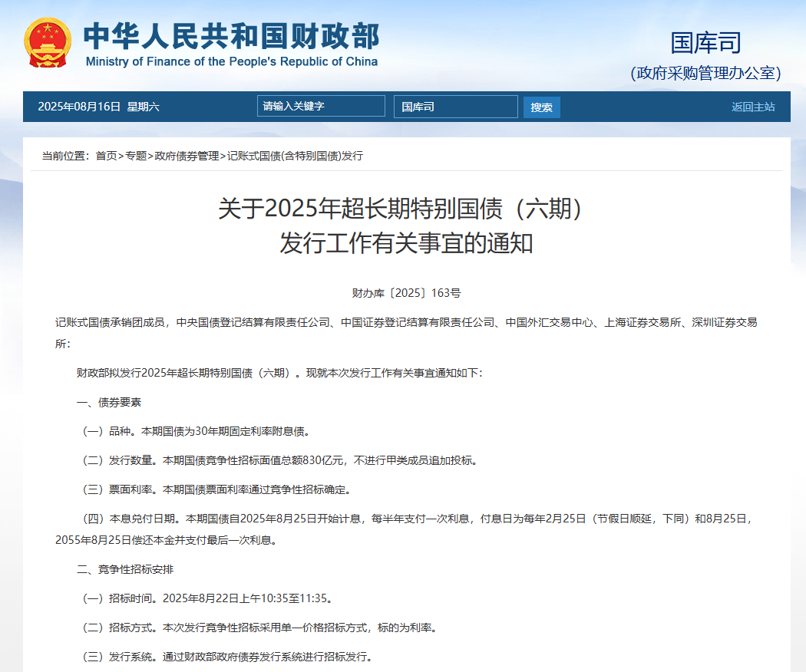Viewport: 806px width, 672px height.
Task: Click the 票面利率 line
Action: (216, 489)
